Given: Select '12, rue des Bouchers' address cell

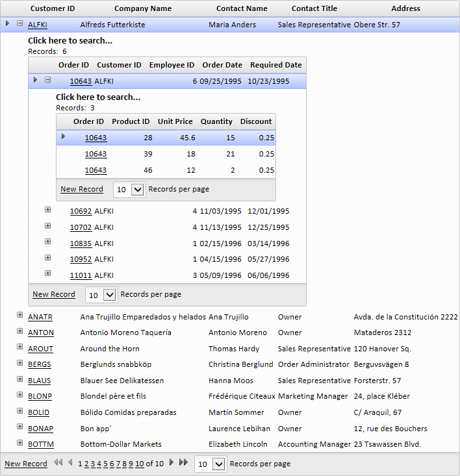Looking at the screenshot, I should click(x=390, y=429).
